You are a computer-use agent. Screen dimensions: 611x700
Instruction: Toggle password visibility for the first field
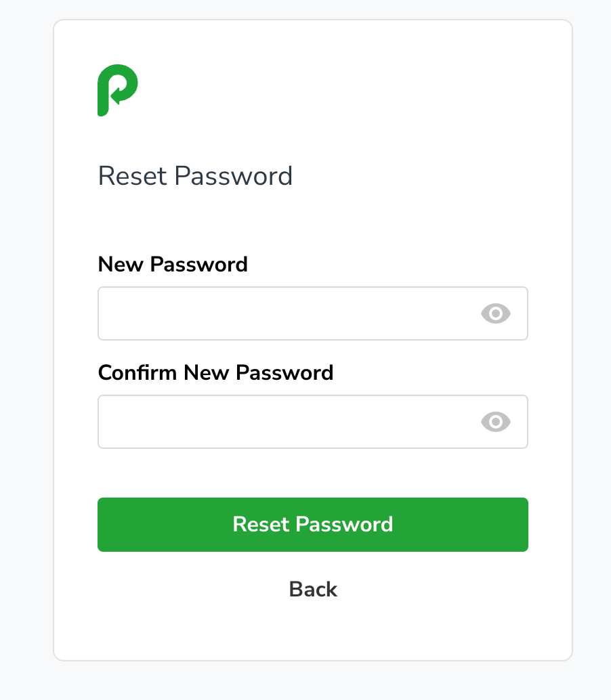pyautogui.click(x=495, y=313)
